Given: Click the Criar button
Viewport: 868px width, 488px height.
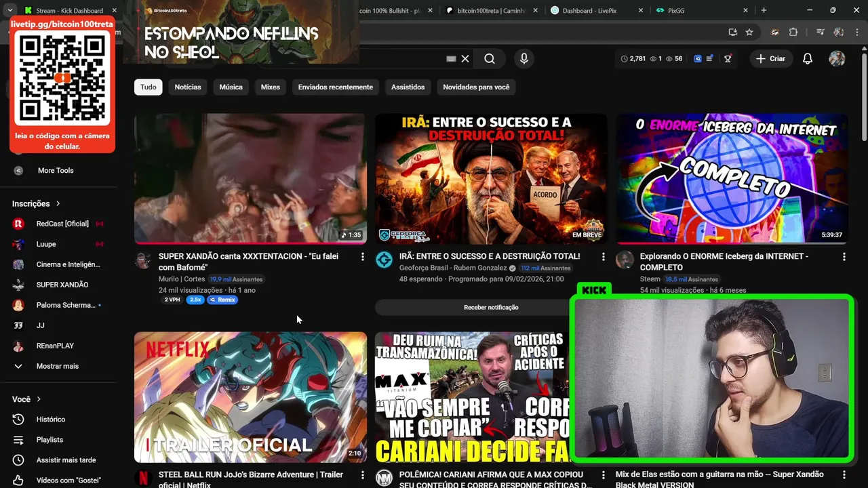Looking at the screenshot, I should pyautogui.click(x=771, y=59).
